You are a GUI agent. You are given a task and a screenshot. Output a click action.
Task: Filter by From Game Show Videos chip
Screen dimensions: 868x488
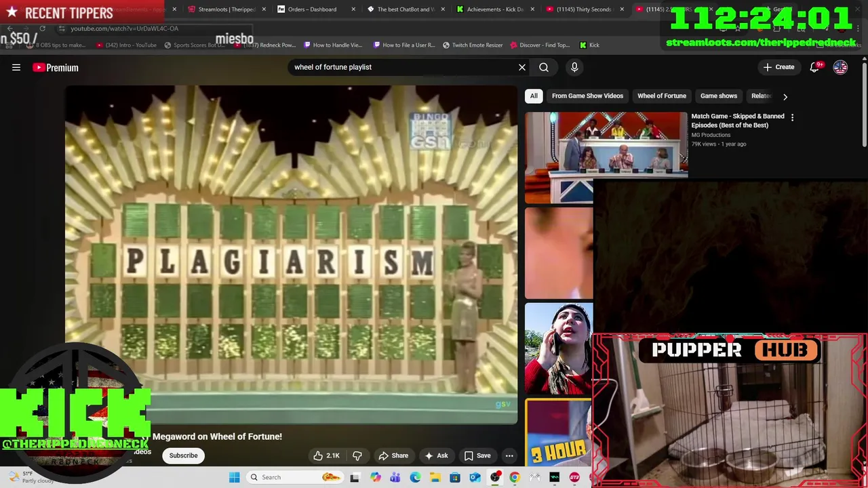587,96
